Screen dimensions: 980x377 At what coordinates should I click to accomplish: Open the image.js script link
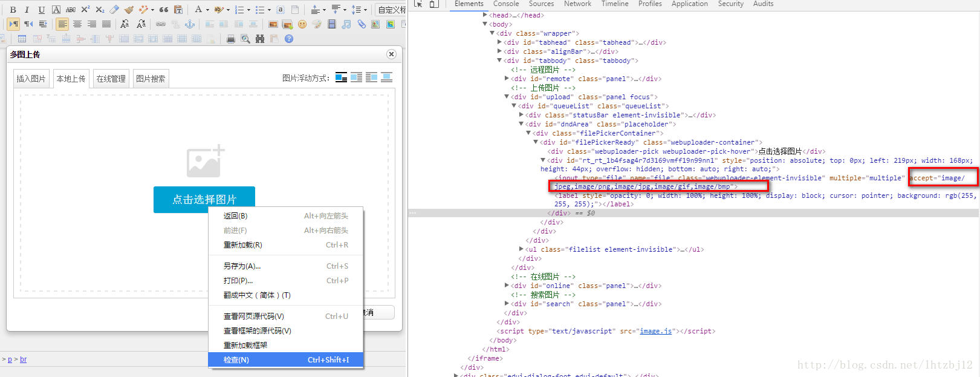655,331
